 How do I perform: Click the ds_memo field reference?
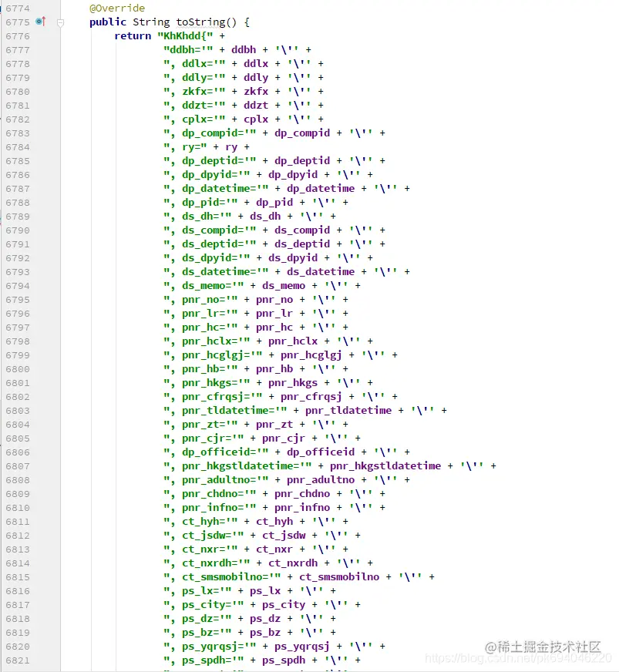(284, 285)
